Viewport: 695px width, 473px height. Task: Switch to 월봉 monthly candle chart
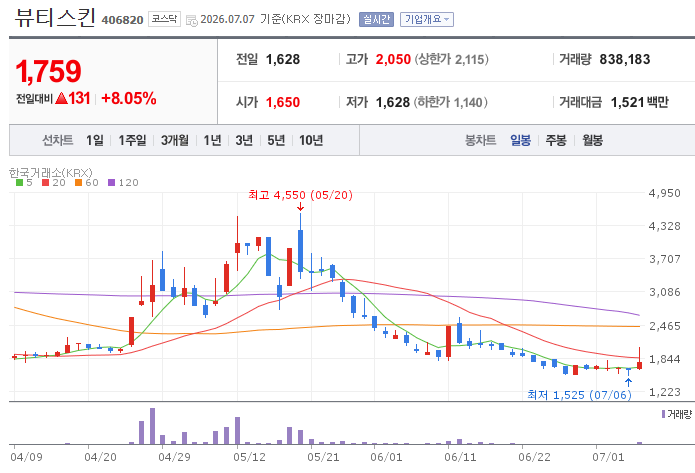point(592,141)
